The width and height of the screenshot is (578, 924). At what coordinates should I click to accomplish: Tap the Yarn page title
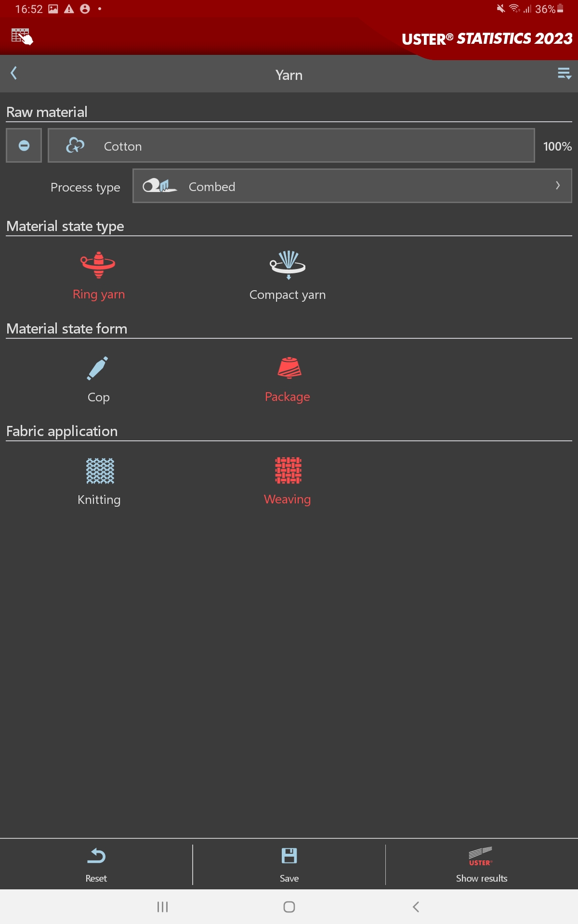[x=289, y=75]
